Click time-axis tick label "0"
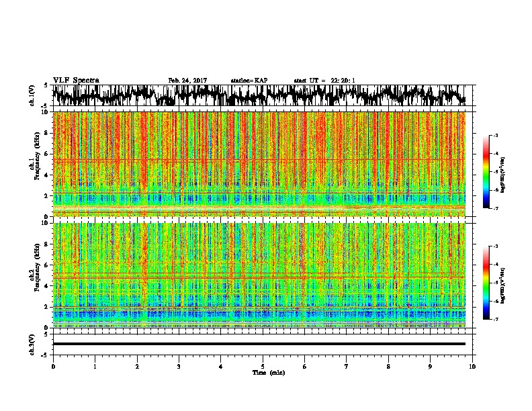 [53, 367]
